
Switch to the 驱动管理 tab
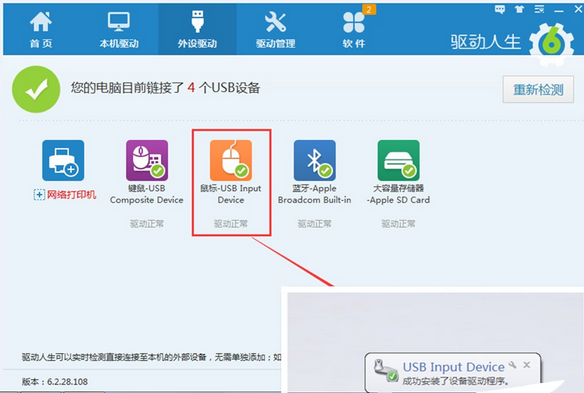(275, 29)
